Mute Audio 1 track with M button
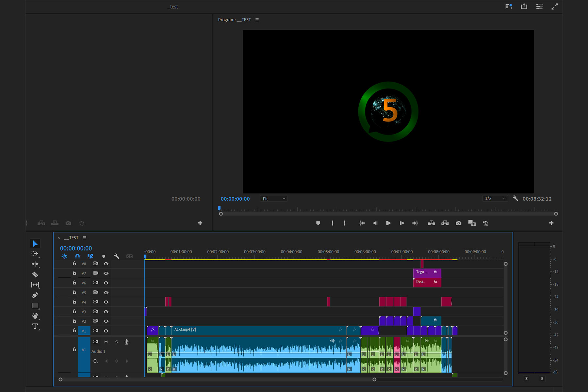Image resolution: width=588 pixels, height=392 pixels. (106, 342)
